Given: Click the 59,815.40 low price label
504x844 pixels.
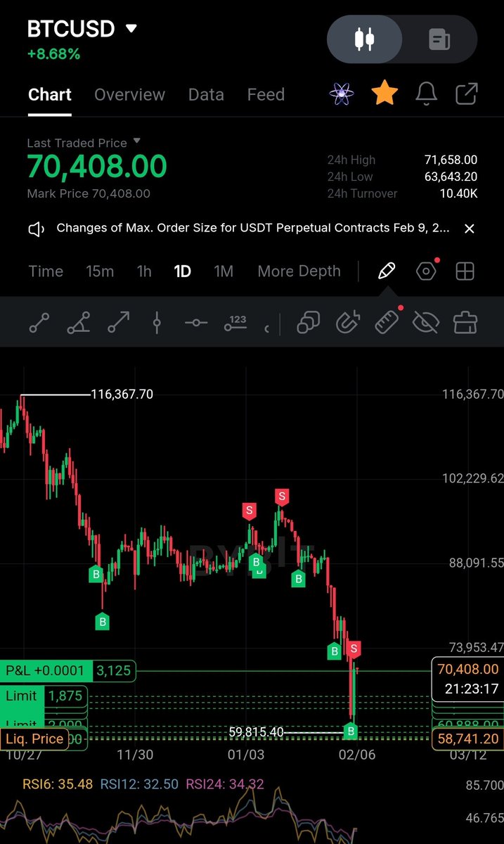Looking at the screenshot, I should (x=256, y=732).
